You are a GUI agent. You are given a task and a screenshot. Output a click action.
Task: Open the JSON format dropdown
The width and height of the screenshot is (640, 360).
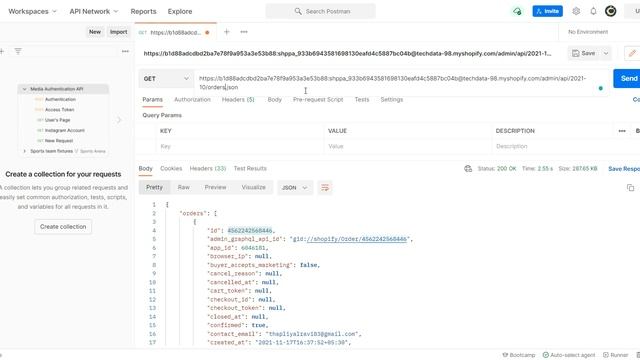tap(294, 188)
